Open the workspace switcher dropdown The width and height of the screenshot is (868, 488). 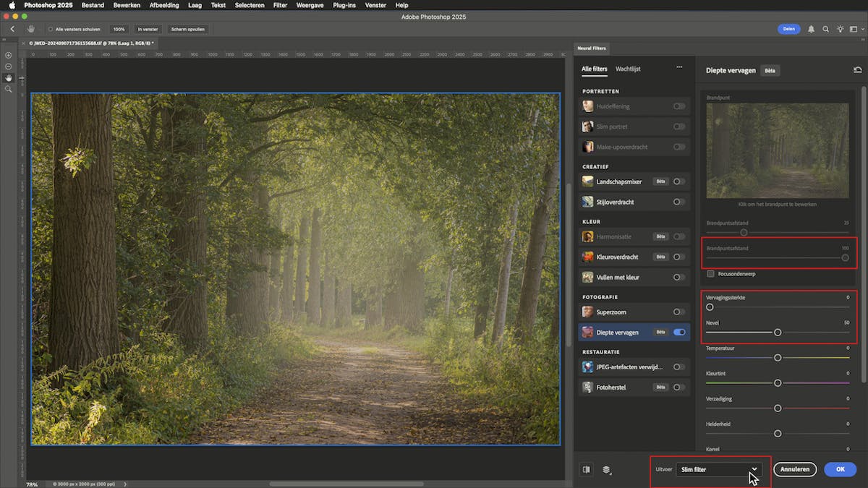click(x=856, y=29)
